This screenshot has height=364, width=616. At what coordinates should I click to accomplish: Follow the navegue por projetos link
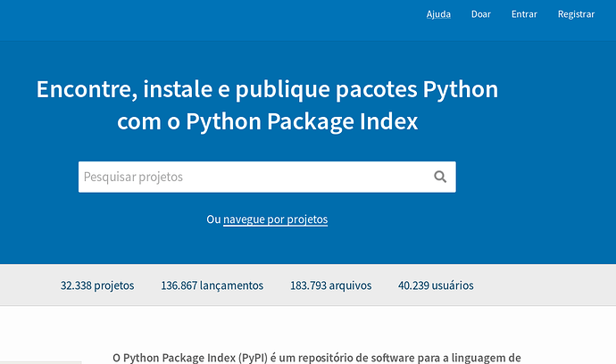[275, 219]
